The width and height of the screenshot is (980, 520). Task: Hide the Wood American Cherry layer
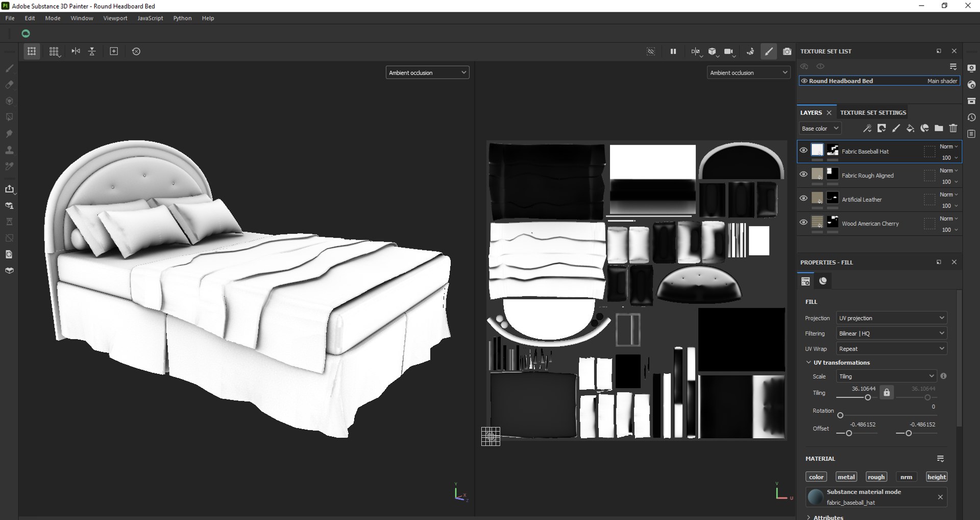tap(803, 222)
